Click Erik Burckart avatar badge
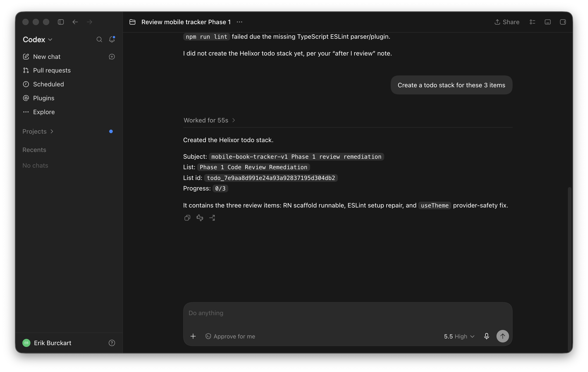 pos(26,343)
